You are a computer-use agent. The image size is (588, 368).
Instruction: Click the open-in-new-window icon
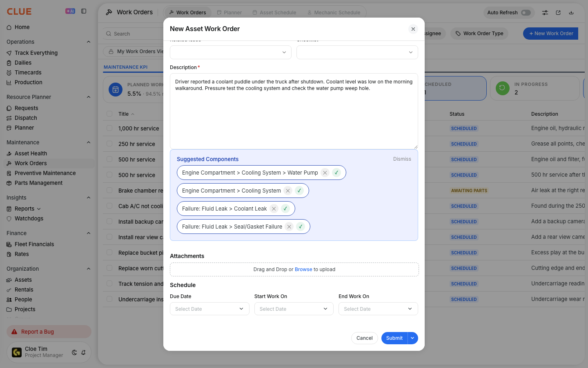coord(558,13)
